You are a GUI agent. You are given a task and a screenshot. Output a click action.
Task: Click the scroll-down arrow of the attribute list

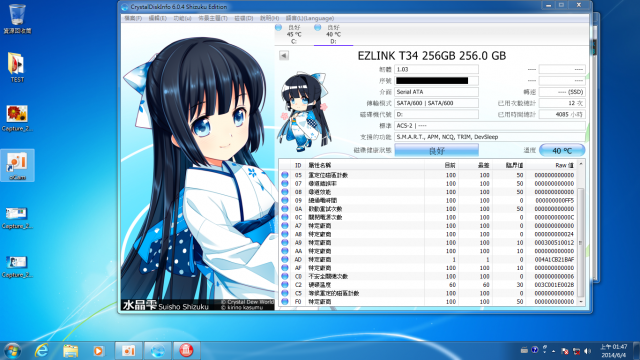[581, 302]
